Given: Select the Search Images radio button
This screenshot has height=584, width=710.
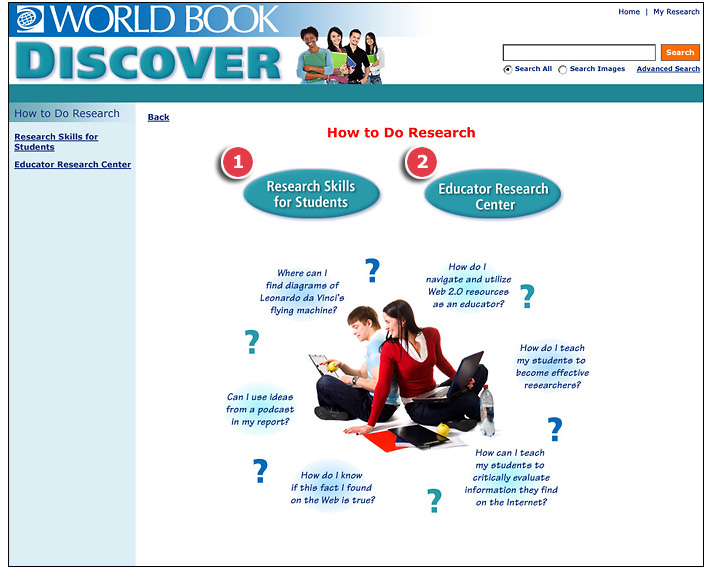Looking at the screenshot, I should (562, 69).
